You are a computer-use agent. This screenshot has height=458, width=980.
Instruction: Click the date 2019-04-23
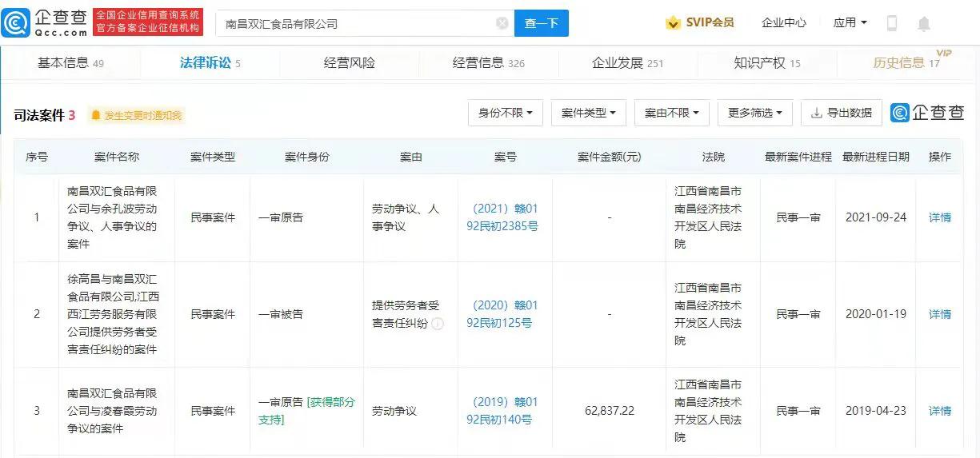click(x=876, y=411)
